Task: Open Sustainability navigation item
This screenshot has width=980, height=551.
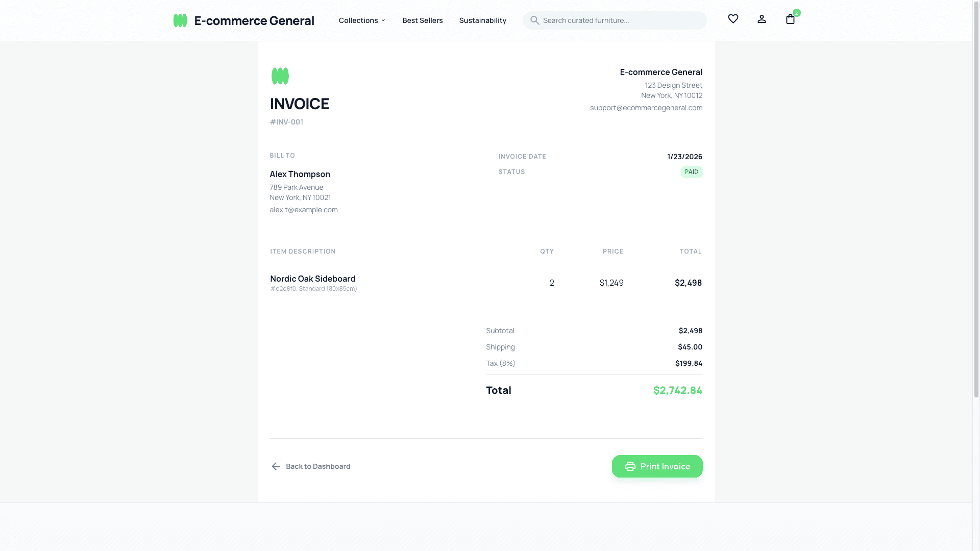Action: [482, 20]
